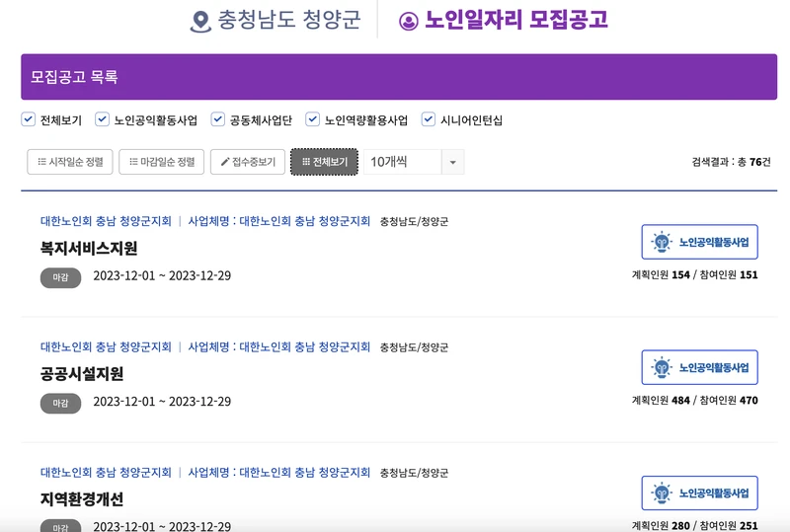Click 사업체명 link in 복지서비스지원 row
This screenshot has height=532, width=790.
279,221
